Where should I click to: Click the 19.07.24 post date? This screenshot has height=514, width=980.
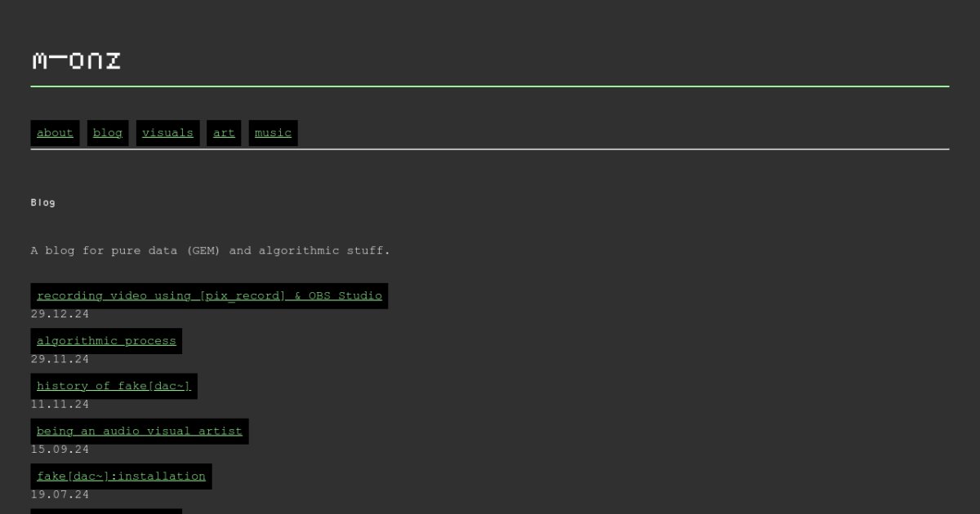(60, 494)
